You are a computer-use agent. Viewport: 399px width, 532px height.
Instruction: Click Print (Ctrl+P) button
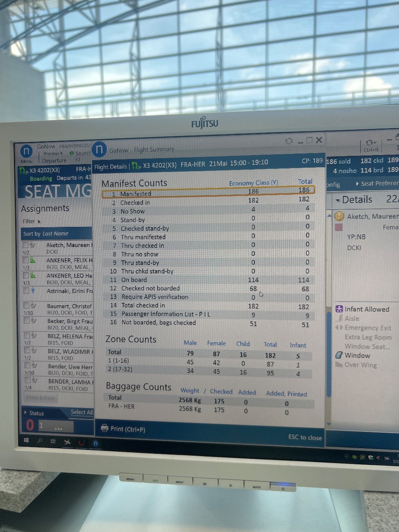tap(123, 428)
